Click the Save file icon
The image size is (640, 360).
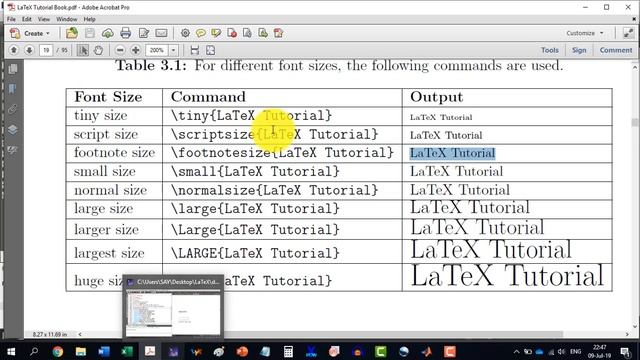pyautogui.click(x=90, y=33)
